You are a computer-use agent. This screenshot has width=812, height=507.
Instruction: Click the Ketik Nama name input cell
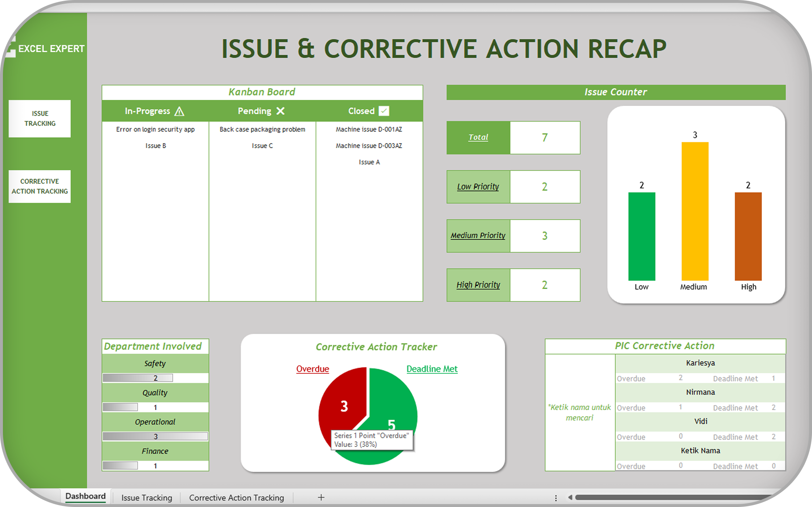[700, 450]
